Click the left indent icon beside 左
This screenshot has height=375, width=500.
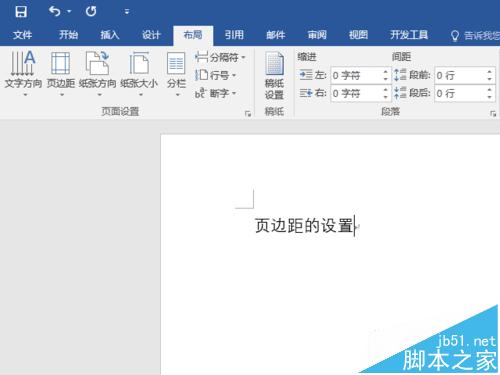pyautogui.click(x=306, y=75)
